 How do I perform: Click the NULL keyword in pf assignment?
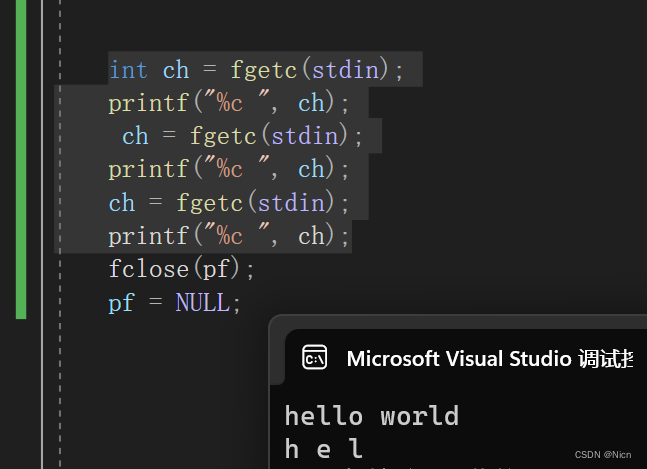click(202, 303)
